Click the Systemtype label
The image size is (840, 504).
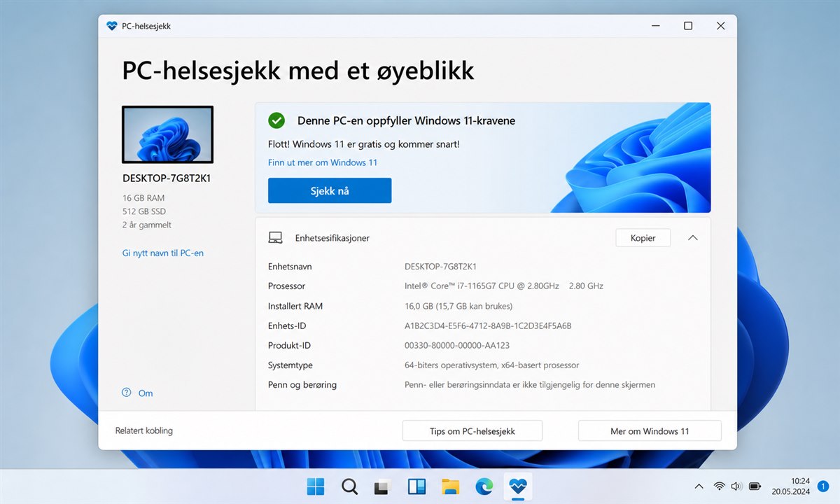(x=290, y=365)
